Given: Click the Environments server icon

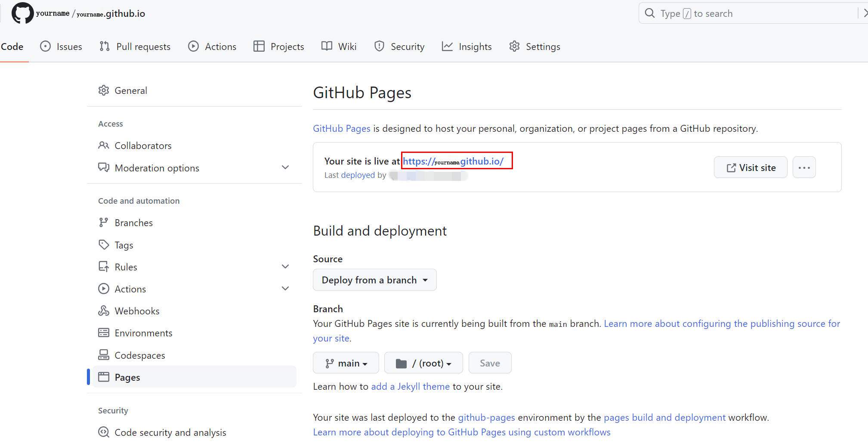Looking at the screenshot, I should [x=104, y=333].
